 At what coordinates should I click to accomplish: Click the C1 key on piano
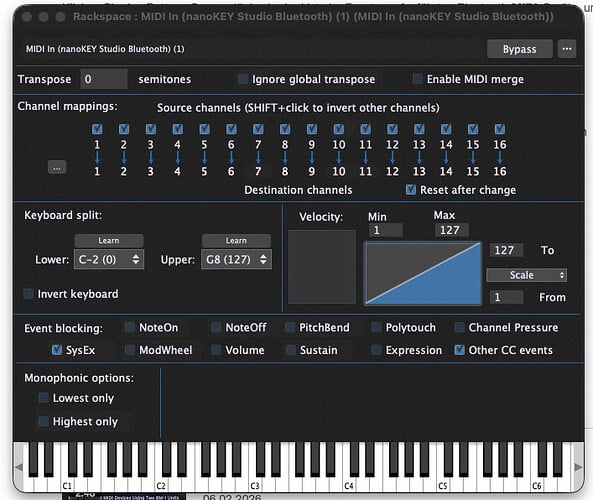coord(67,485)
